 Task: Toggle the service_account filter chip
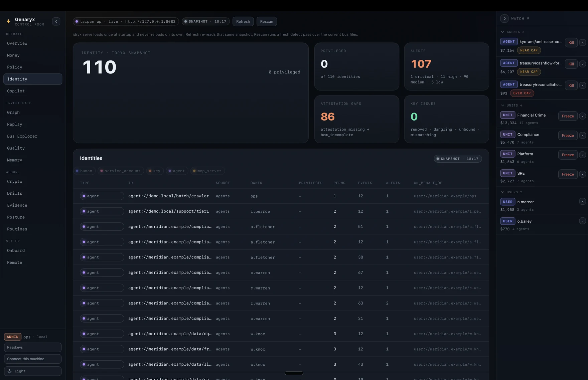pos(121,171)
